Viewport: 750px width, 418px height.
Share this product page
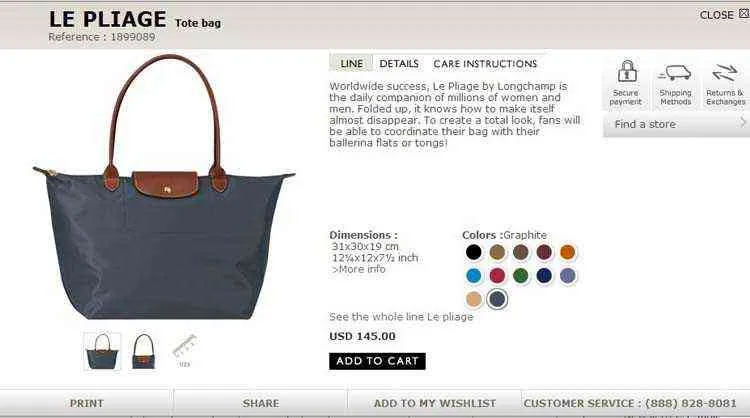pos(261,403)
